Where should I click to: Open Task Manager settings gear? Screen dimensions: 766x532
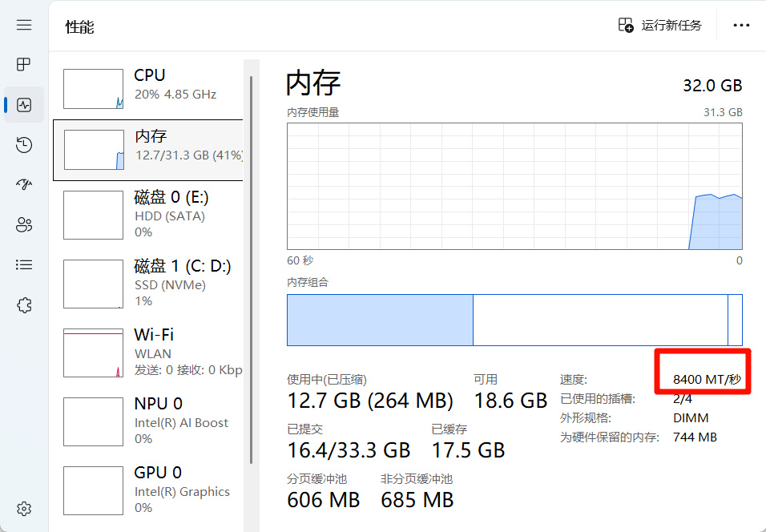(x=24, y=509)
